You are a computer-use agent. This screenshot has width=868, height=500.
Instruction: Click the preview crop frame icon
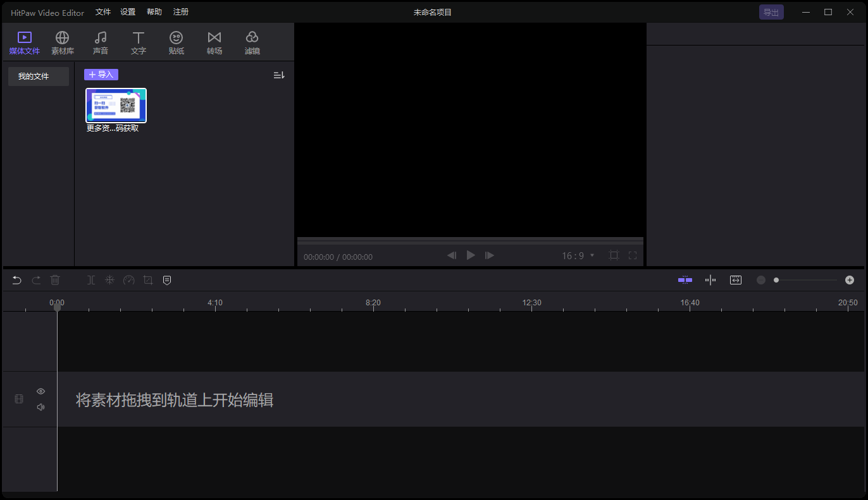point(614,255)
